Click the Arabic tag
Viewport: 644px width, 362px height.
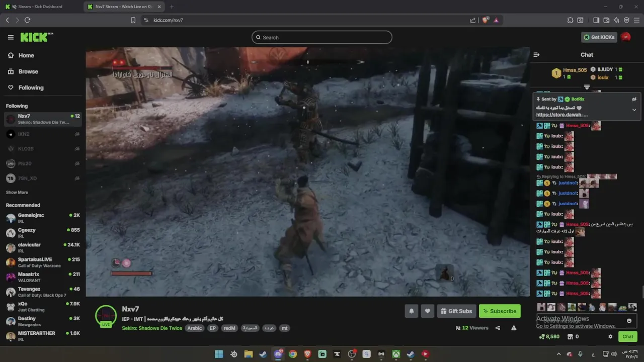tap(195, 328)
